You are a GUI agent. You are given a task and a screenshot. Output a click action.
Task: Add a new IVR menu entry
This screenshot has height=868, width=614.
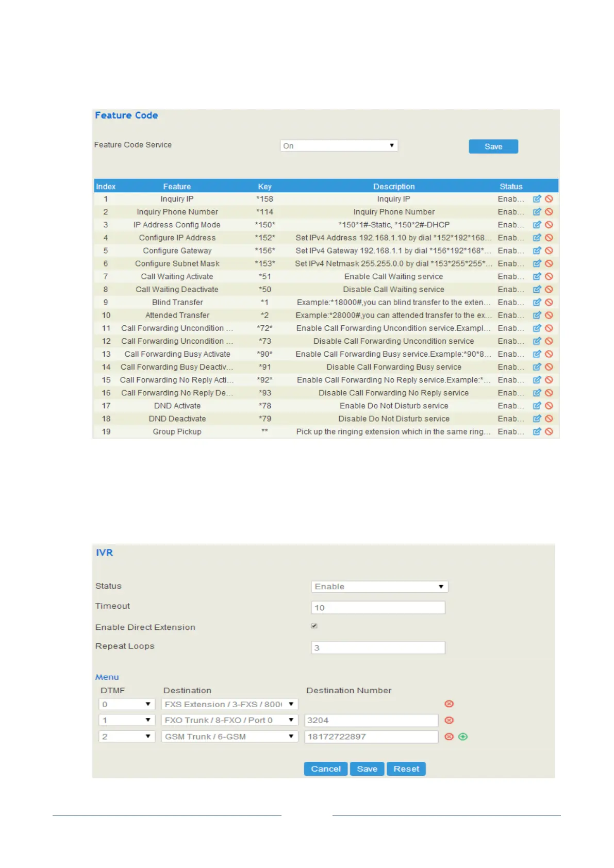[463, 737]
